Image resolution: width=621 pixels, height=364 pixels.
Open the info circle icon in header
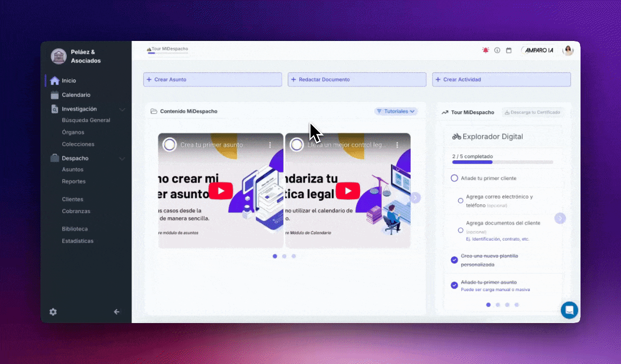[x=497, y=51]
